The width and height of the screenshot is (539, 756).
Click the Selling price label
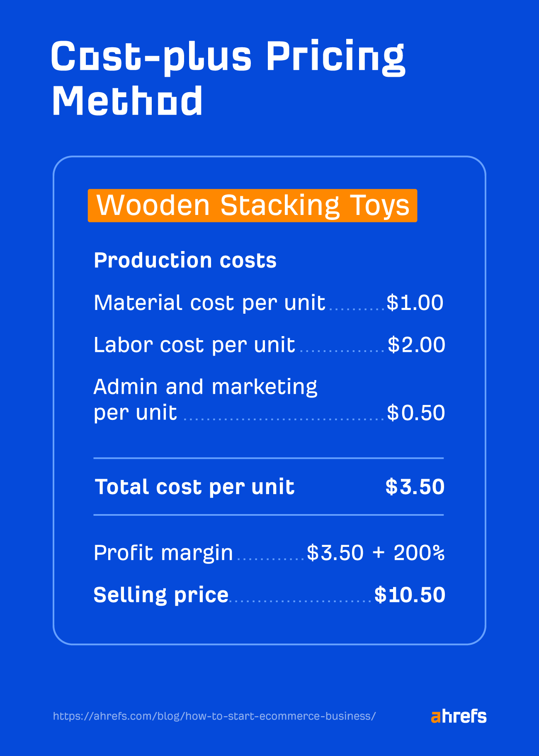(x=161, y=595)
